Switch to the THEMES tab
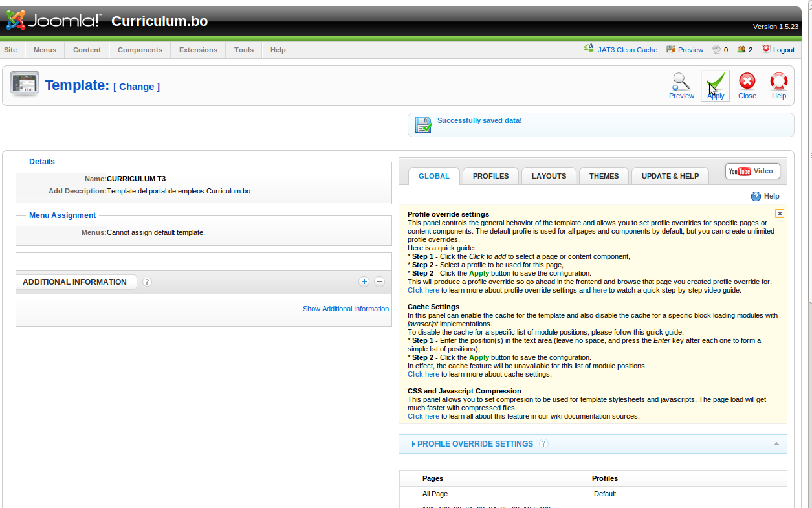This screenshot has width=812, height=508. pyautogui.click(x=603, y=175)
